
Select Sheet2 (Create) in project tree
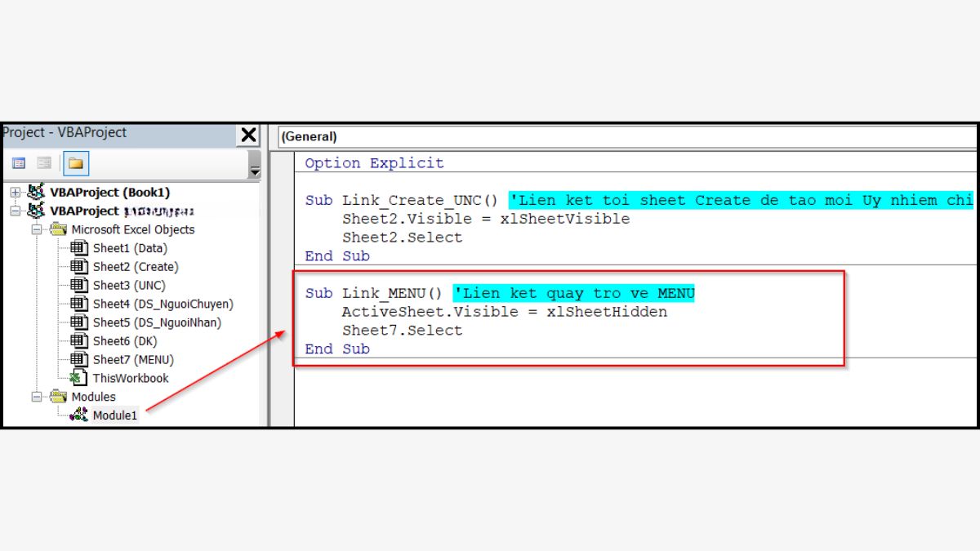click(135, 267)
